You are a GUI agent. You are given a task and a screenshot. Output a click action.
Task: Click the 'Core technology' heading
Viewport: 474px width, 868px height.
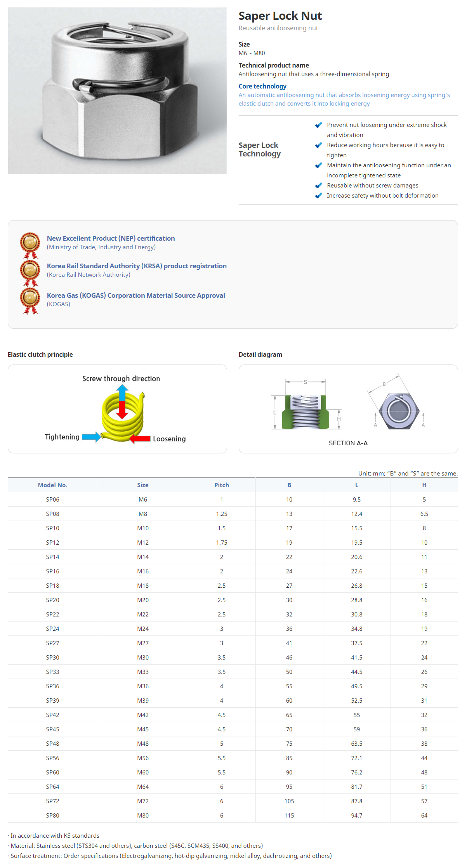262,86
